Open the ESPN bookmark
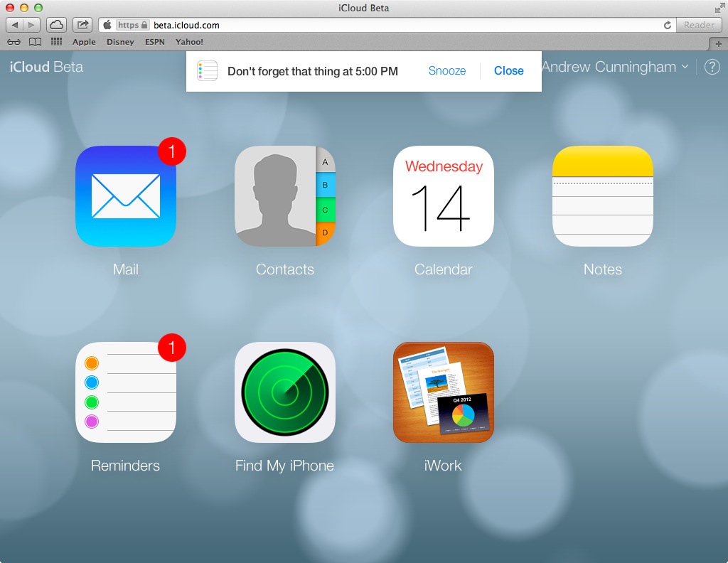The height and width of the screenshot is (563, 728). tap(154, 42)
